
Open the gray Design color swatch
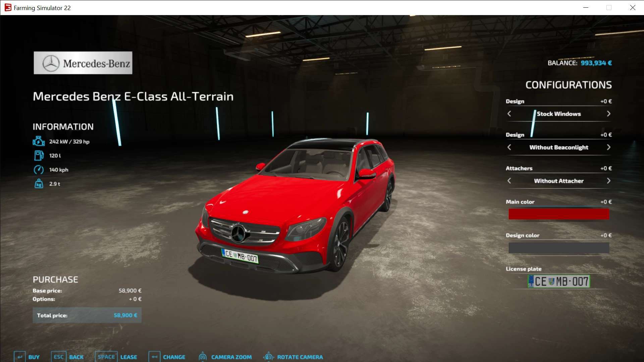(x=558, y=248)
